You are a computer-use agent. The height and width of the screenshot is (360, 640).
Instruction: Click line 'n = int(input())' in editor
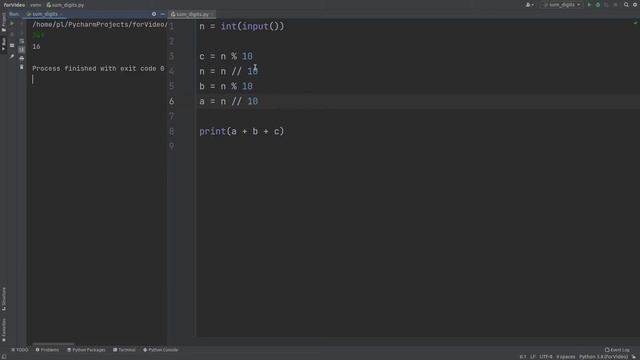click(x=242, y=27)
